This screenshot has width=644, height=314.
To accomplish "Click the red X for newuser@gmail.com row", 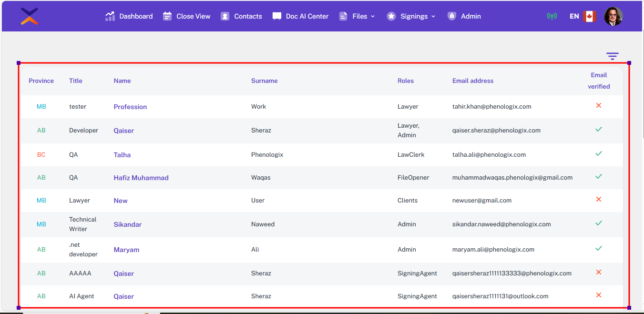I will [599, 199].
